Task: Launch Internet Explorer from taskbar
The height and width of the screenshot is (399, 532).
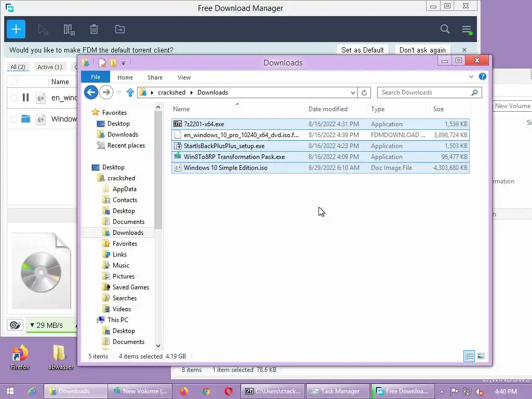Action: [x=32, y=391]
